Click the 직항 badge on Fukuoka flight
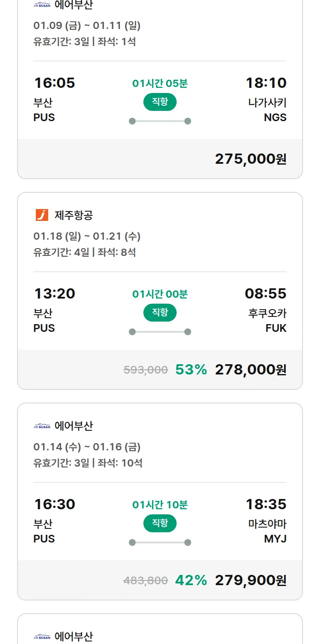This screenshot has width=320, height=644. pos(160,313)
